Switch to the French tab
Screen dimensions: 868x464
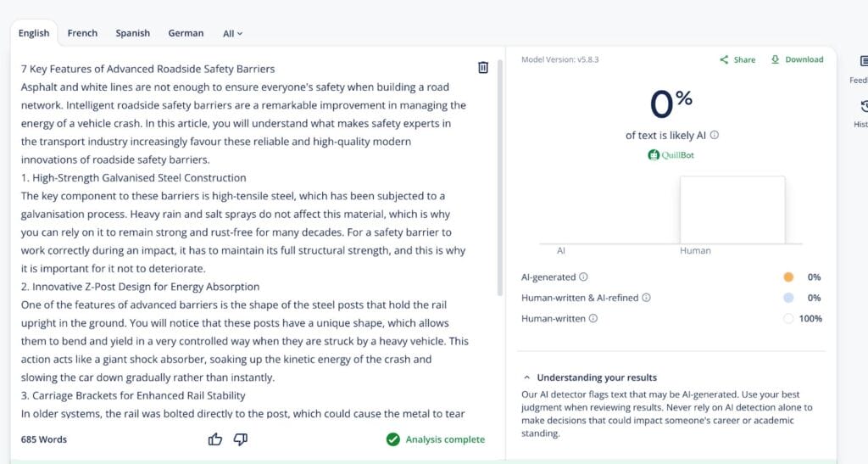coord(82,33)
